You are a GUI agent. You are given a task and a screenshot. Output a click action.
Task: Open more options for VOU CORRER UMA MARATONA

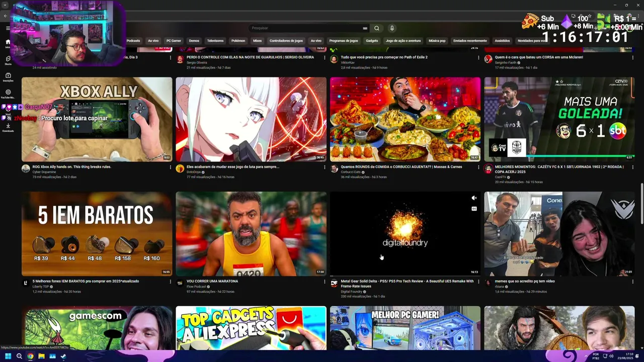(x=325, y=282)
